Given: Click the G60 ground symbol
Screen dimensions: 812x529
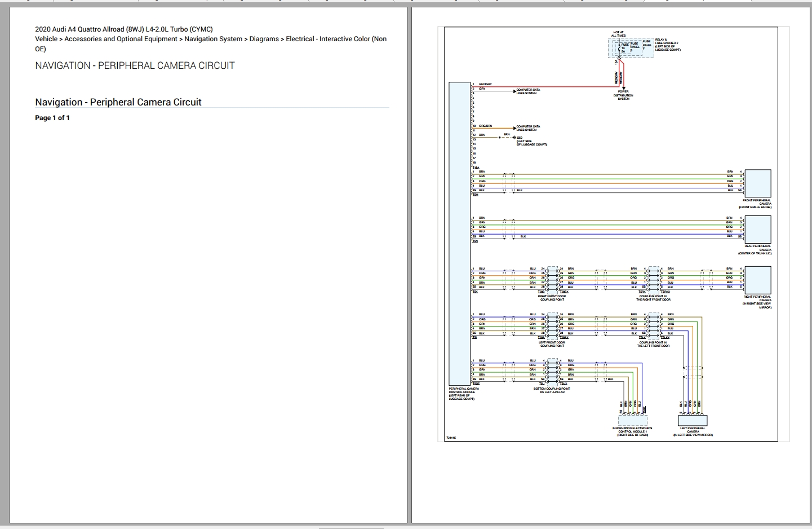Looking at the screenshot, I should point(514,137).
